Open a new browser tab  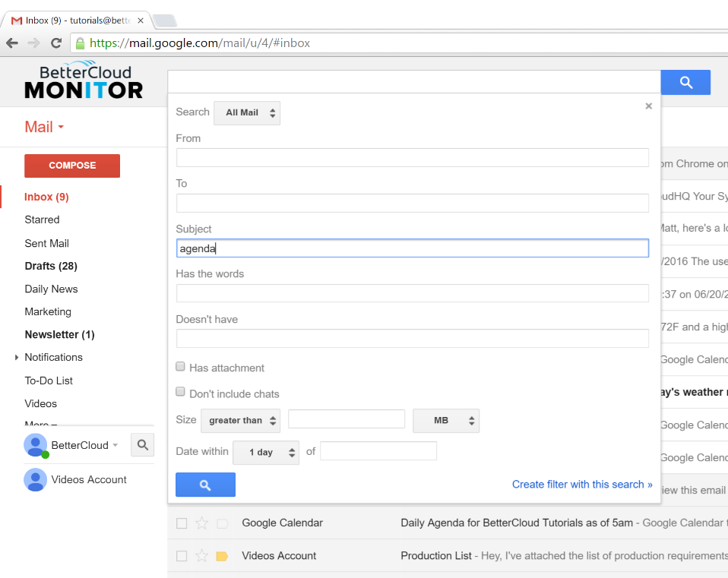click(x=164, y=21)
